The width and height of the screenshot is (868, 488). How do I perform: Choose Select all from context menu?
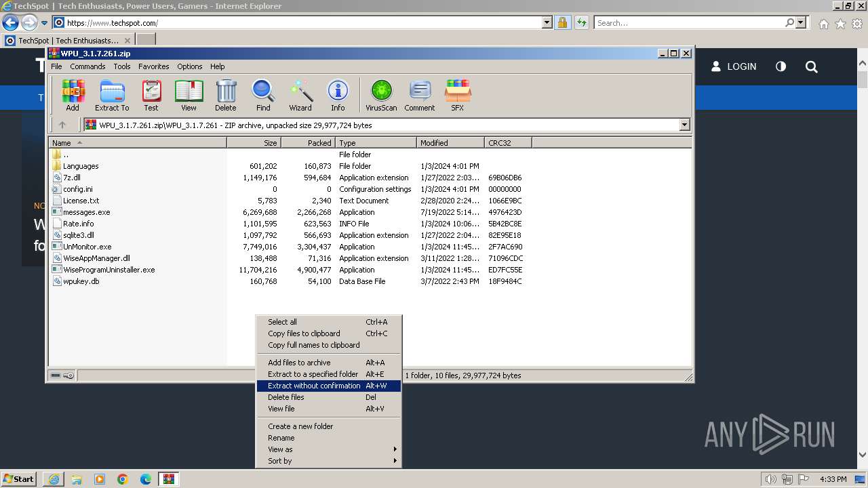[329, 322]
